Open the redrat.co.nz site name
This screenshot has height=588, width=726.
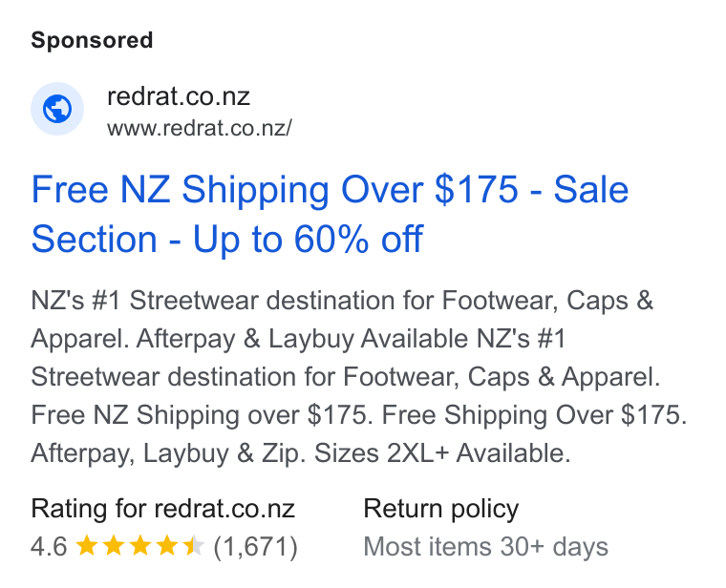pyautogui.click(x=179, y=96)
